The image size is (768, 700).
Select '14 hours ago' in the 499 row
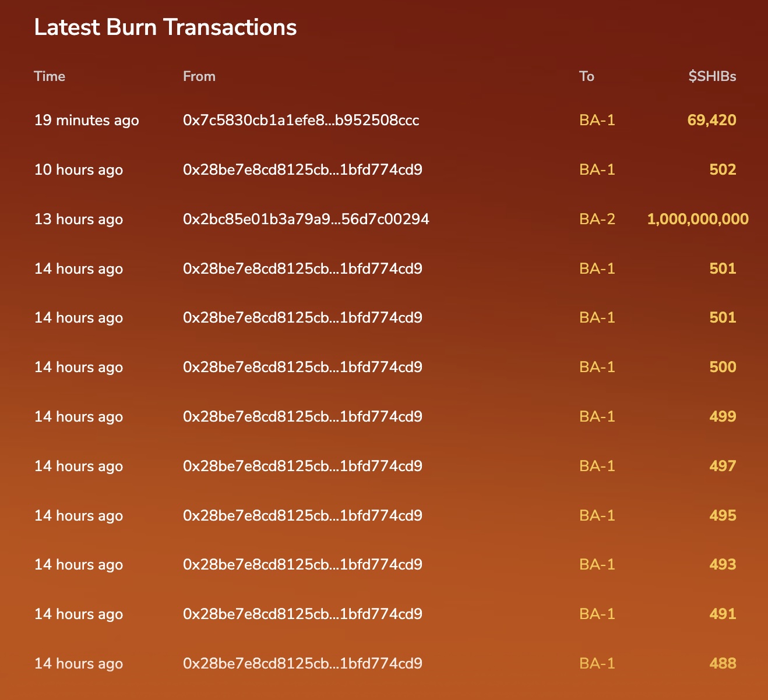[x=79, y=417]
